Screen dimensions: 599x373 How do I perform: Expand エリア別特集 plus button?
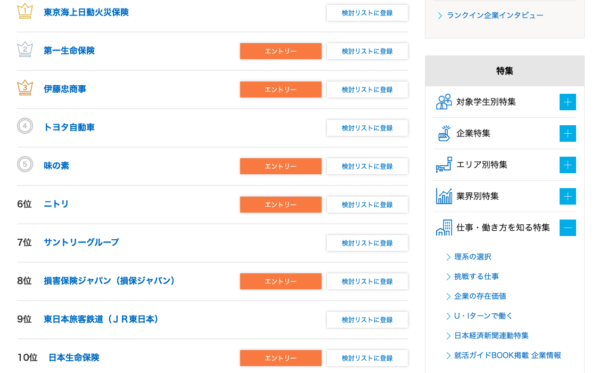tap(568, 165)
